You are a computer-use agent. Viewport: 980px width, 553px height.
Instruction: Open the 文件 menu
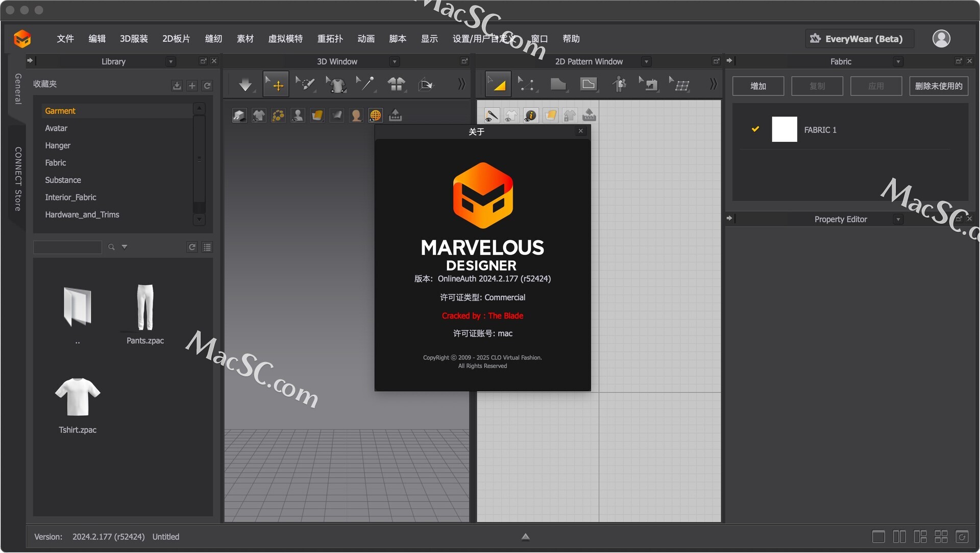pyautogui.click(x=65, y=39)
